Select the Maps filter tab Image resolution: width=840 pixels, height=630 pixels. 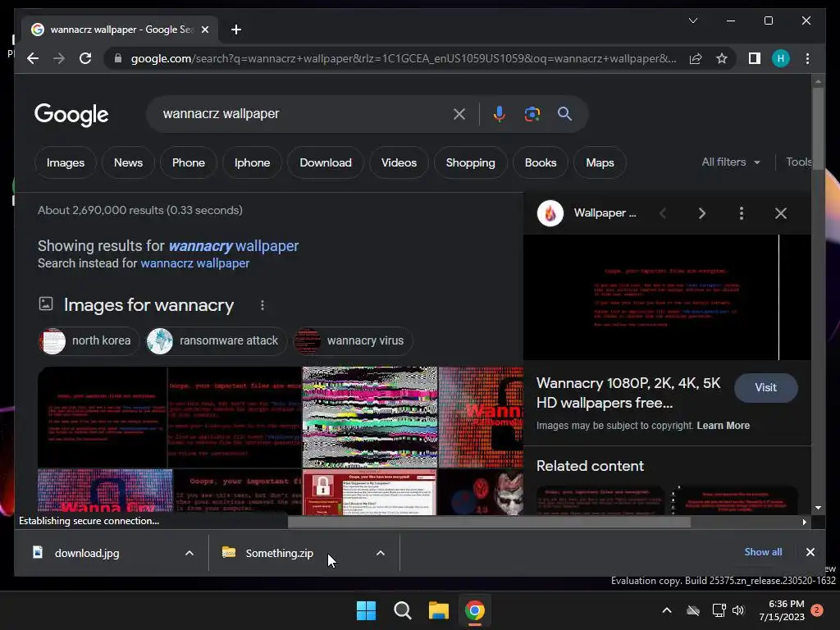tap(600, 162)
